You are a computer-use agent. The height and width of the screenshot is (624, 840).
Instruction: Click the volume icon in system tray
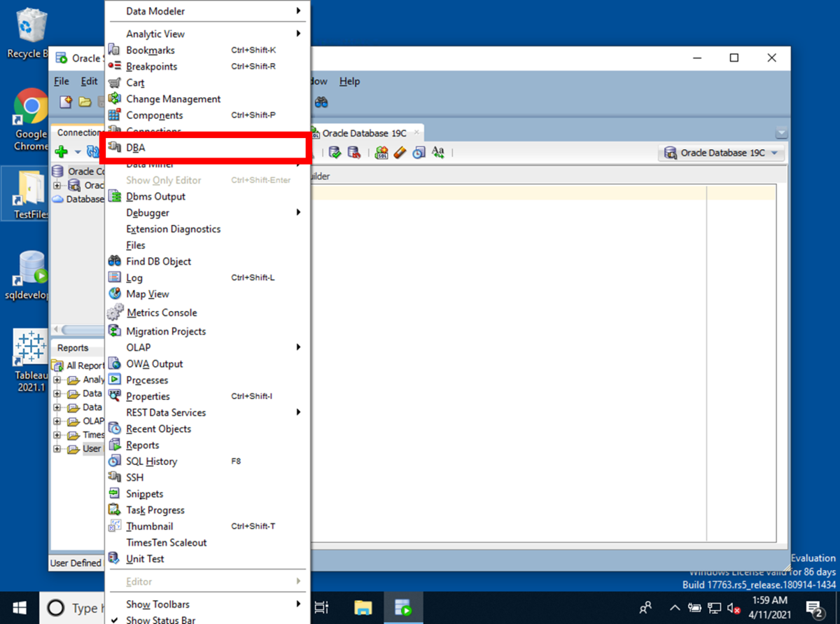734,608
